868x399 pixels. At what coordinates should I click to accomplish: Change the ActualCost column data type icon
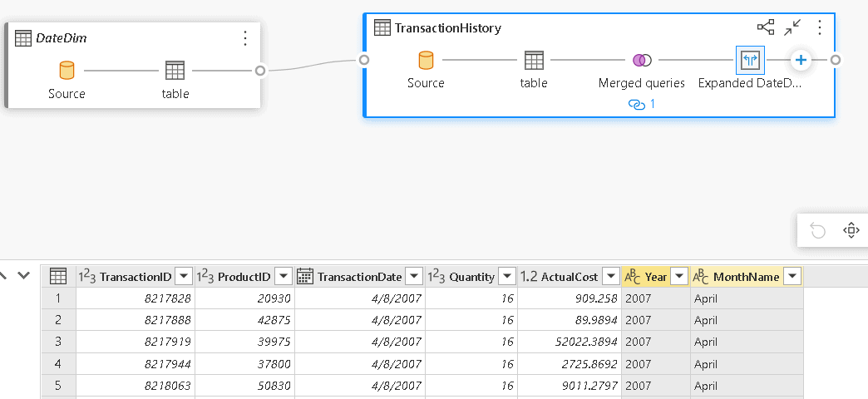(x=529, y=277)
